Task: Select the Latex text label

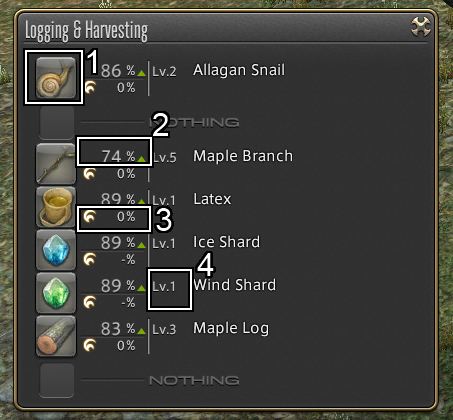Action: click(212, 199)
